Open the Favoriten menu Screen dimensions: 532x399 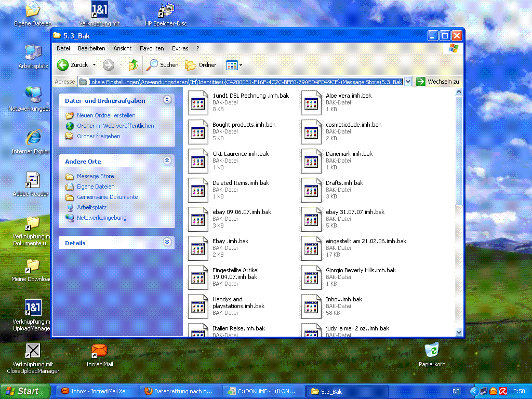(152, 48)
